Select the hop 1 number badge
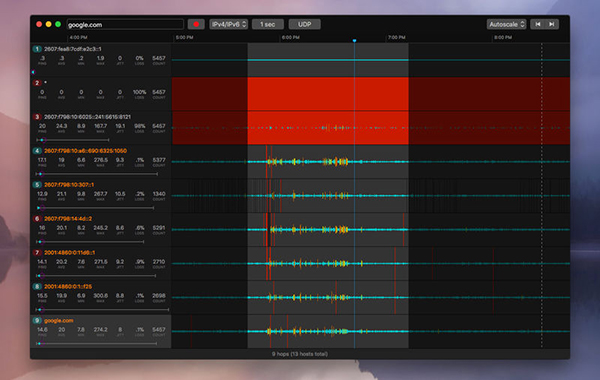The width and height of the screenshot is (600, 380). click(x=37, y=49)
